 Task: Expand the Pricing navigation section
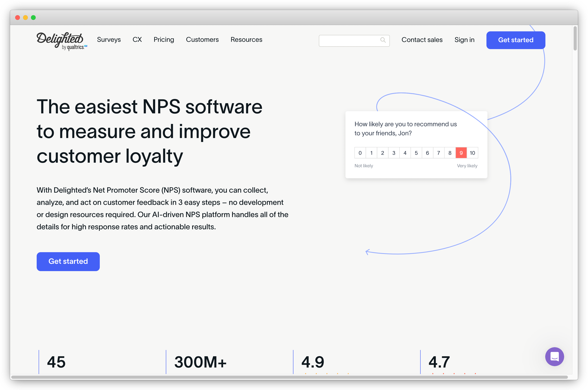164,40
